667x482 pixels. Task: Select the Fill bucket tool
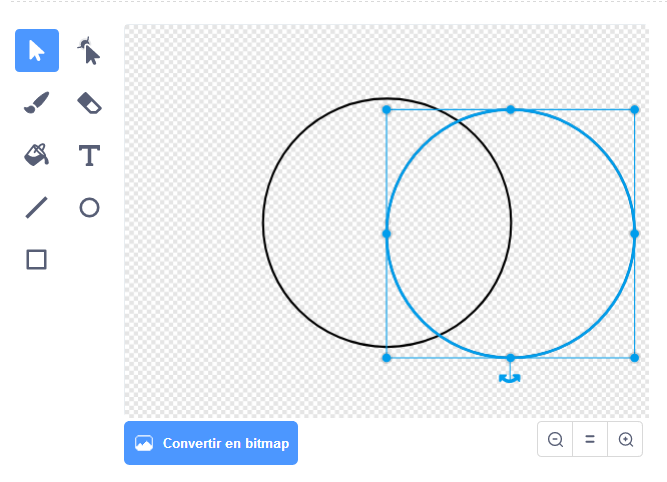[37, 155]
